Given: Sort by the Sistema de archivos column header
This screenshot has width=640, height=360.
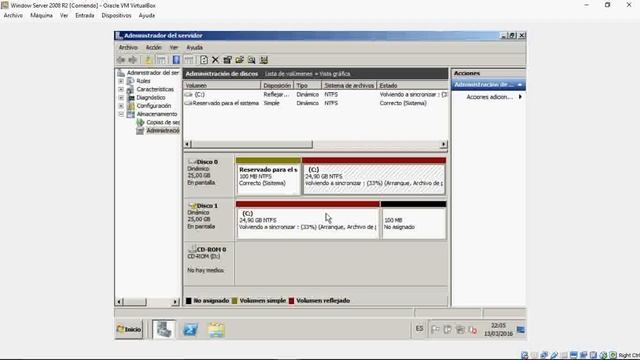Looking at the screenshot, I should 349,85.
